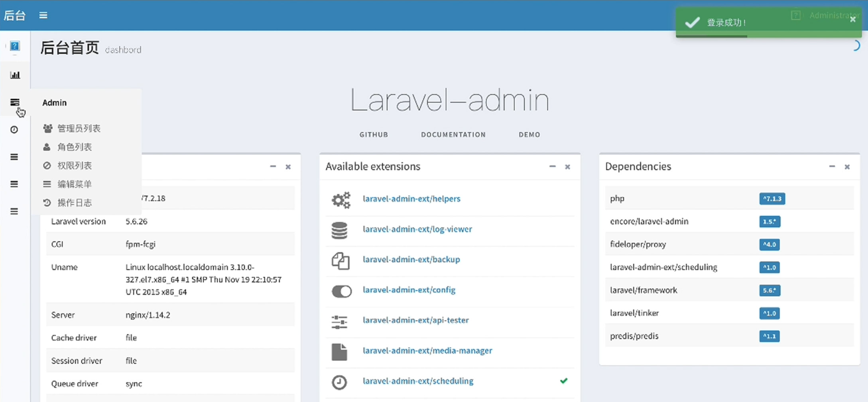The image size is (868, 402).
Task: Open laravel-admin-ext/api-tester extension link
Action: click(415, 320)
